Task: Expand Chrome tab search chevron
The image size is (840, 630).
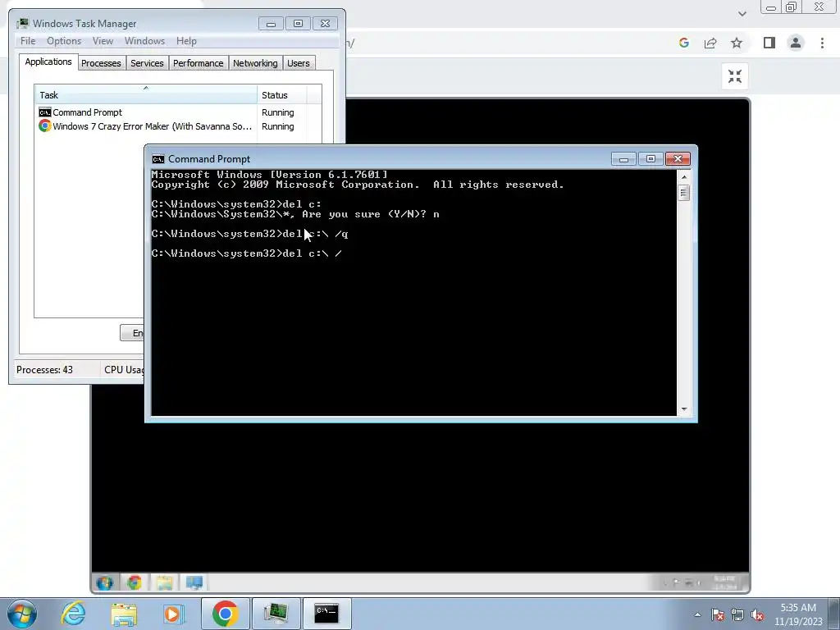Action: click(x=742, y=14)
